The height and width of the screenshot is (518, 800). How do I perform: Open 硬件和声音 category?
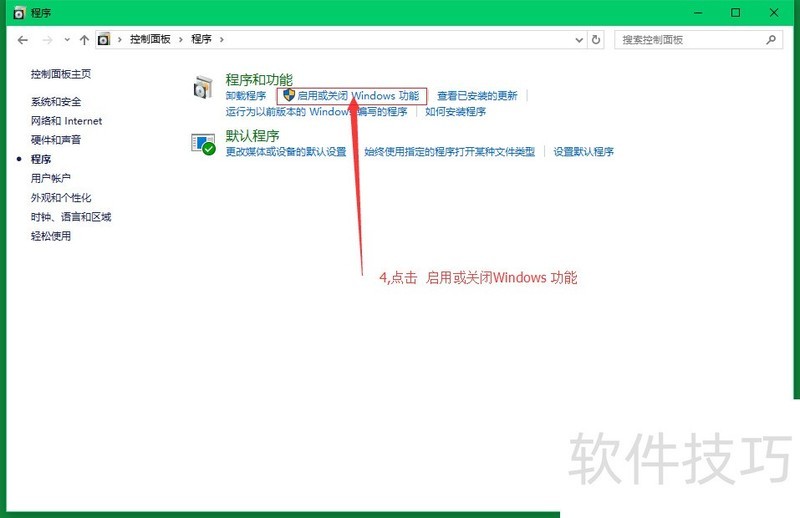pos(56,140)
